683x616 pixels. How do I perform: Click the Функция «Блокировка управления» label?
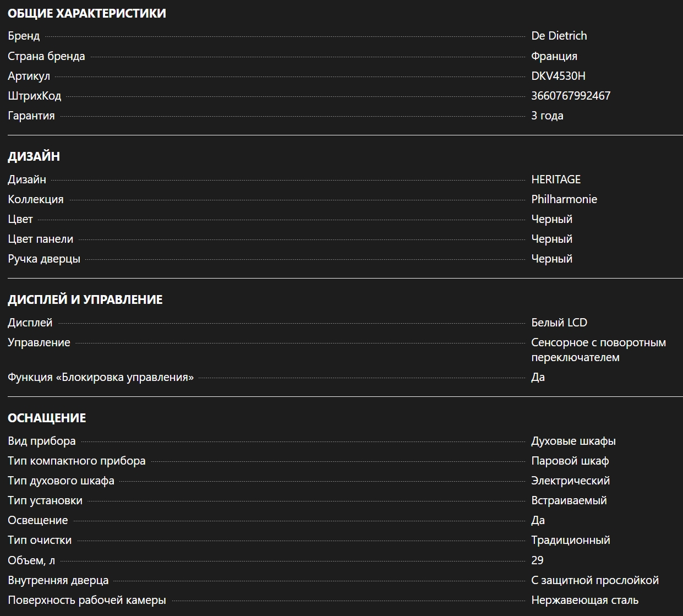coord(101,377)
